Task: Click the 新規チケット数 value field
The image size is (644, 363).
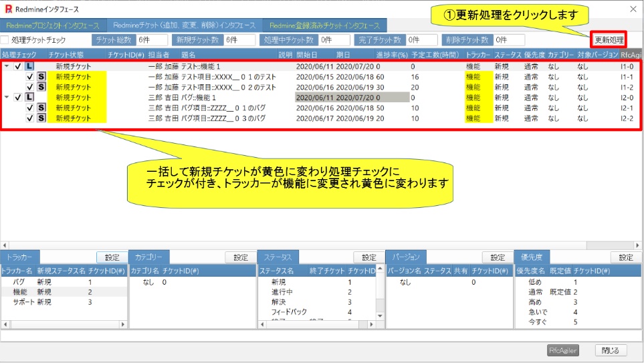Action: 240,40
